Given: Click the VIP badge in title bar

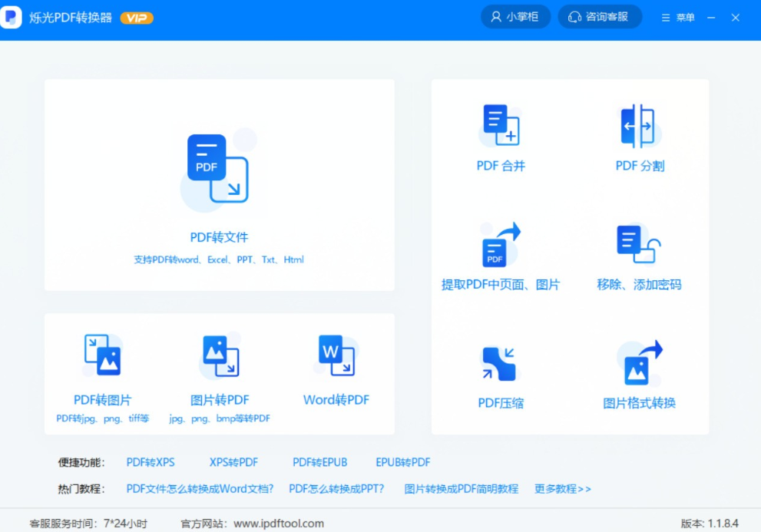Looking at the screenshot, I should (136, 17).
